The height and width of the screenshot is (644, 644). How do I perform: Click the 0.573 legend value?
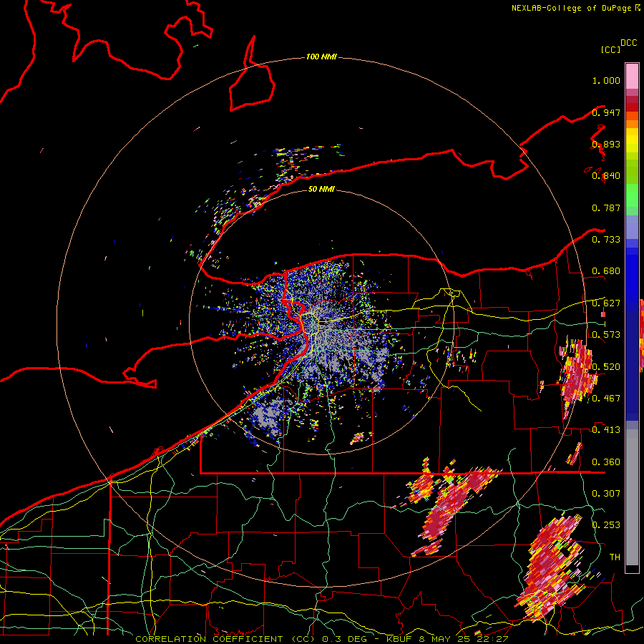click(x=606, y=334)
